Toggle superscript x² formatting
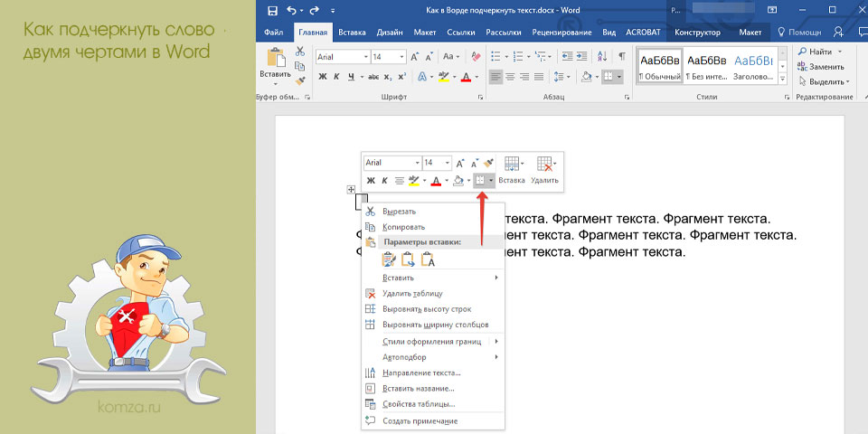The height and width of the screenshot is (434, 868). tap(401, 76)
